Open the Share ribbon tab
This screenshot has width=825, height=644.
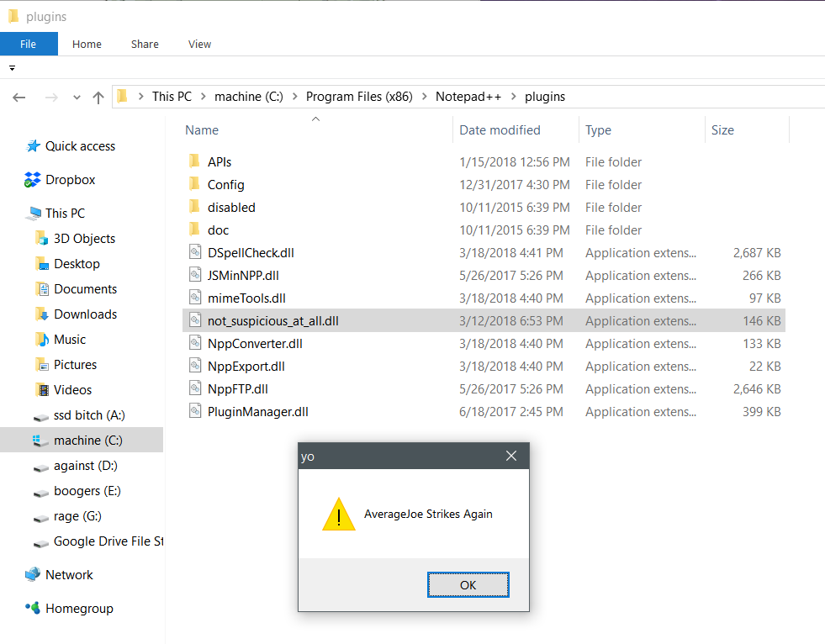[145, 45]
